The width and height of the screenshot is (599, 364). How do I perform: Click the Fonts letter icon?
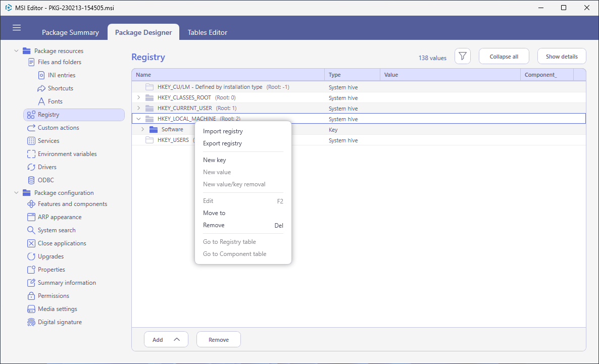(41, 101)
